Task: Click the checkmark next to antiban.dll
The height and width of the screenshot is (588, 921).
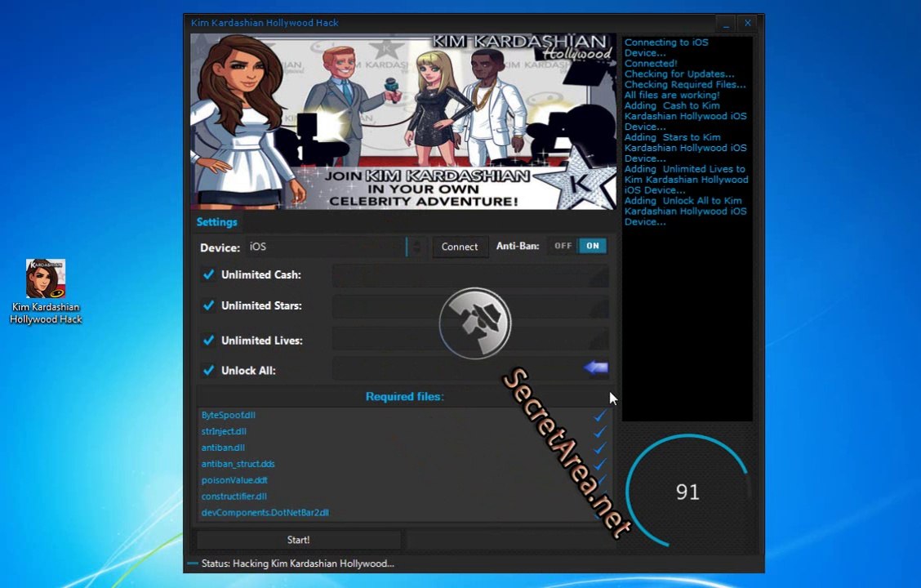Action: (x=599, y=448)
